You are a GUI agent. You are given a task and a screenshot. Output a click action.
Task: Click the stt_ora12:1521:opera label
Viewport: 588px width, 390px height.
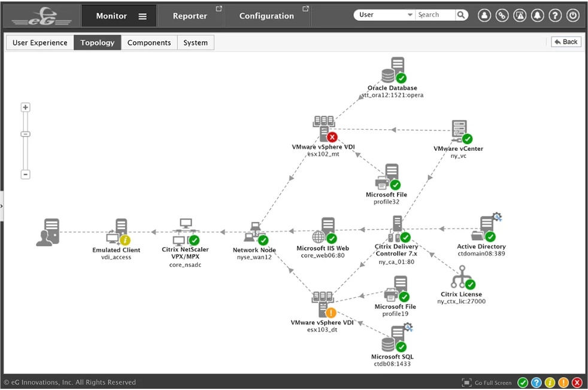[392, 95]
